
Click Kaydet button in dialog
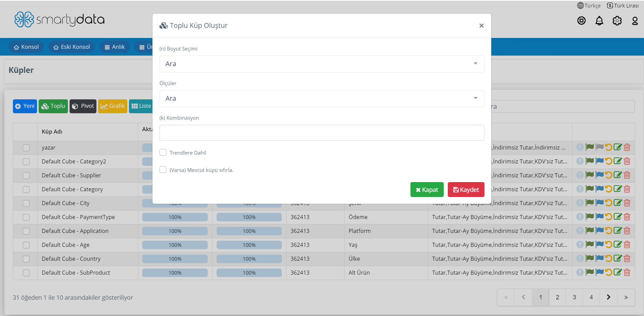466,190
